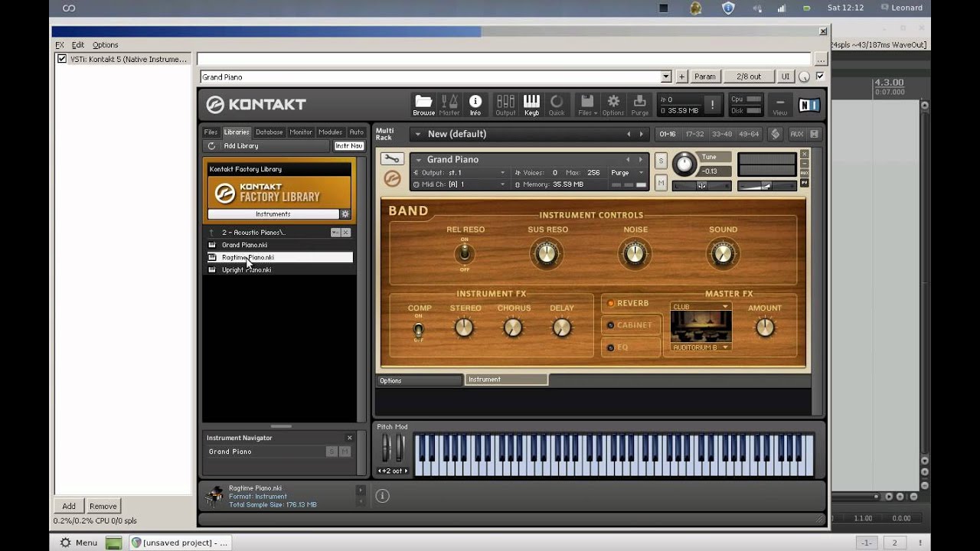This screenshot has width=980, height=551.
Task: Toggle the Info pane icon
Action: click(475, 105)
